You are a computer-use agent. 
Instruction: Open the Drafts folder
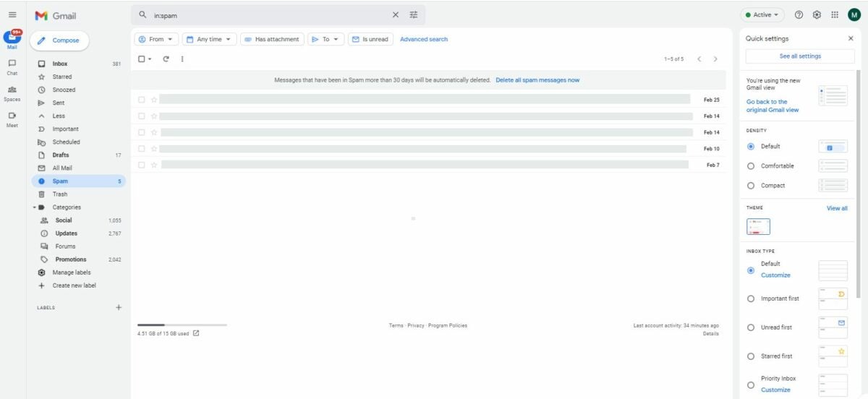click(61, 155)
